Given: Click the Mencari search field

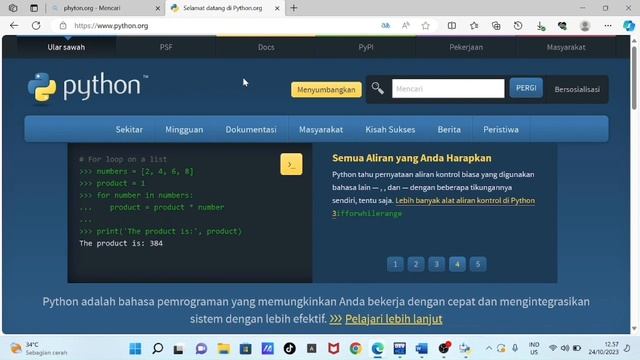Looking at the screenshot, I should pyautogui.click(x=448, y=89).
